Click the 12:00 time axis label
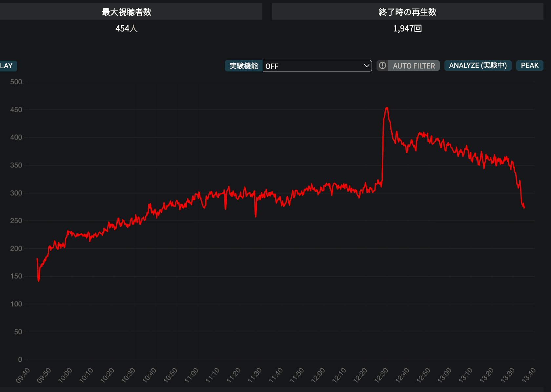 [318, 375]
